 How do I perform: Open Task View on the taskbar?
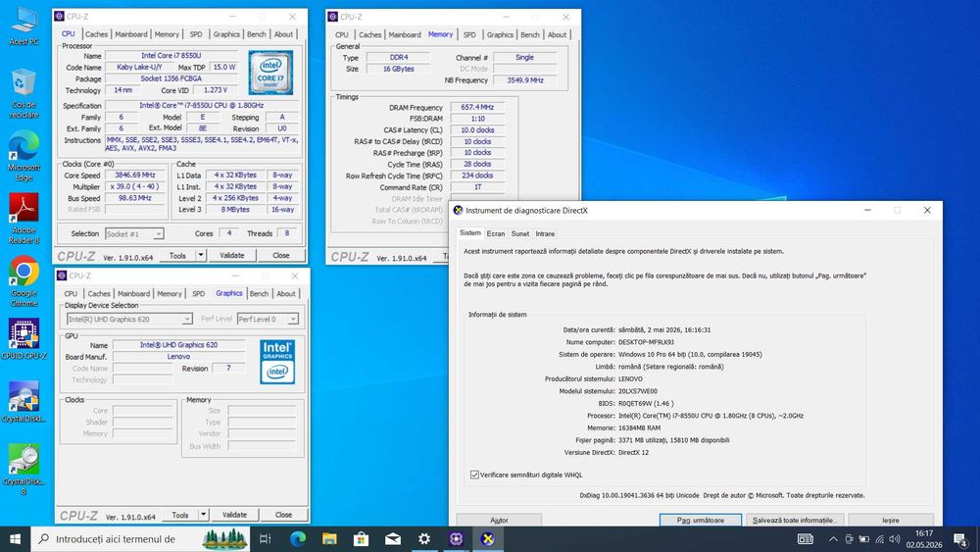[265, 539]
